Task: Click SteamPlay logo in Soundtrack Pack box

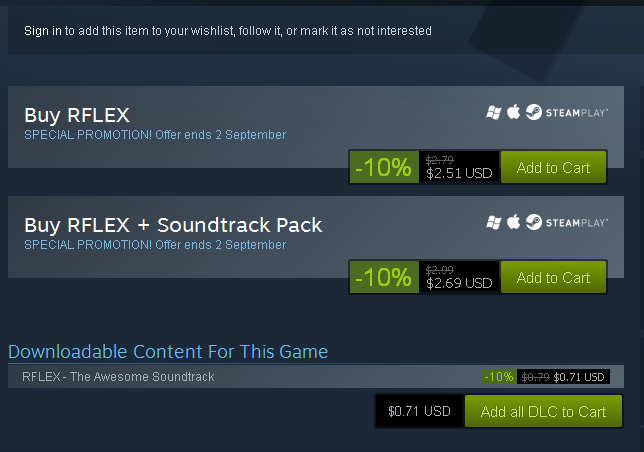Action: point(567,222)
